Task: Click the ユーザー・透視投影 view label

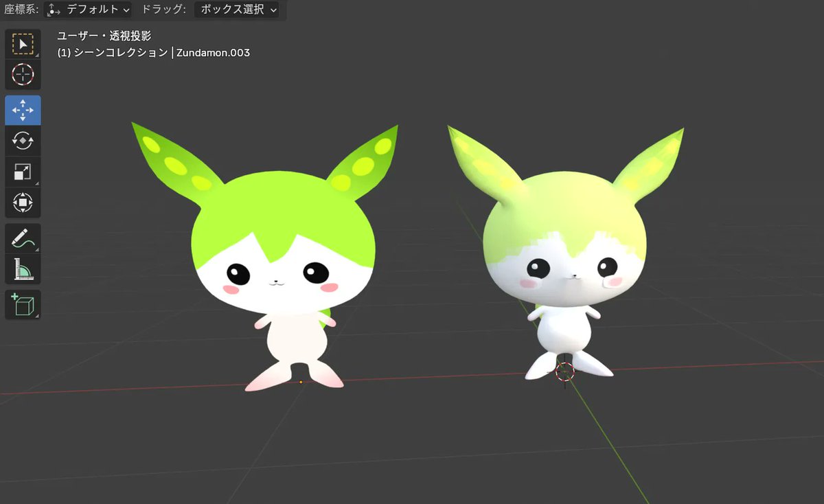Action: tap(104, 36)
